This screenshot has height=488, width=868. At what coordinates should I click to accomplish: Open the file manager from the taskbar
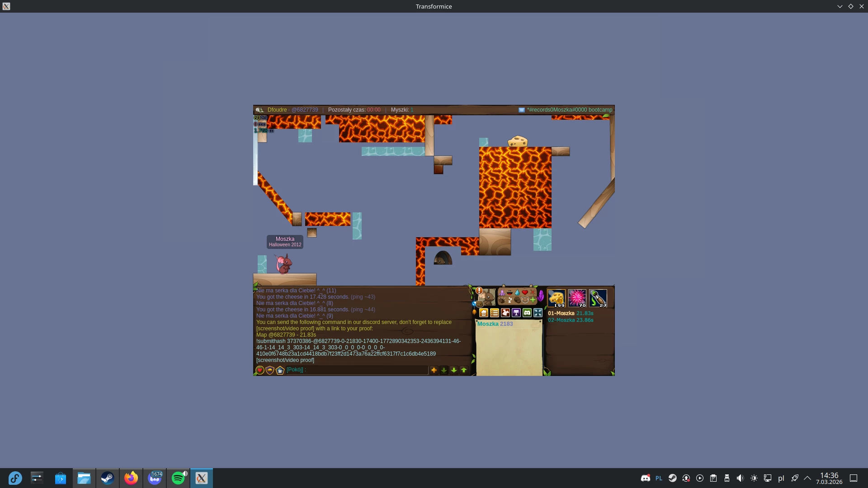pyautogui.click(x=84, y=478)
